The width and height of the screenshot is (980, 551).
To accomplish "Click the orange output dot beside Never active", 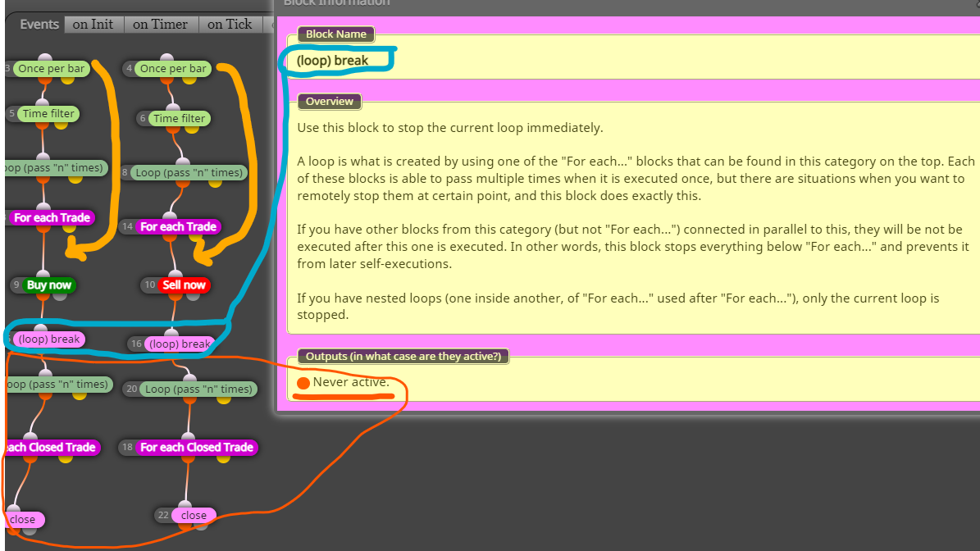I will tap(303, 384).
